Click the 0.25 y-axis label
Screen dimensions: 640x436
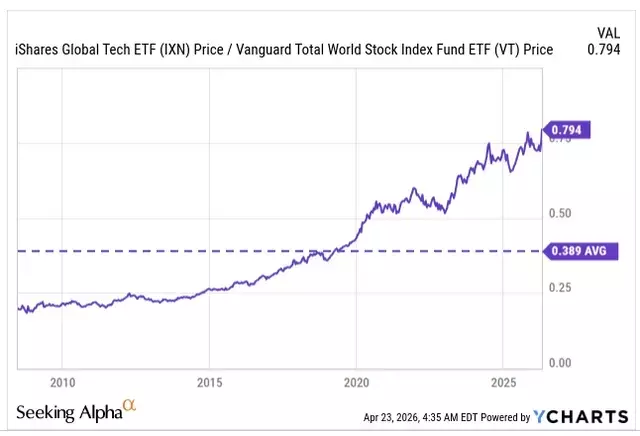coord(559,288)
